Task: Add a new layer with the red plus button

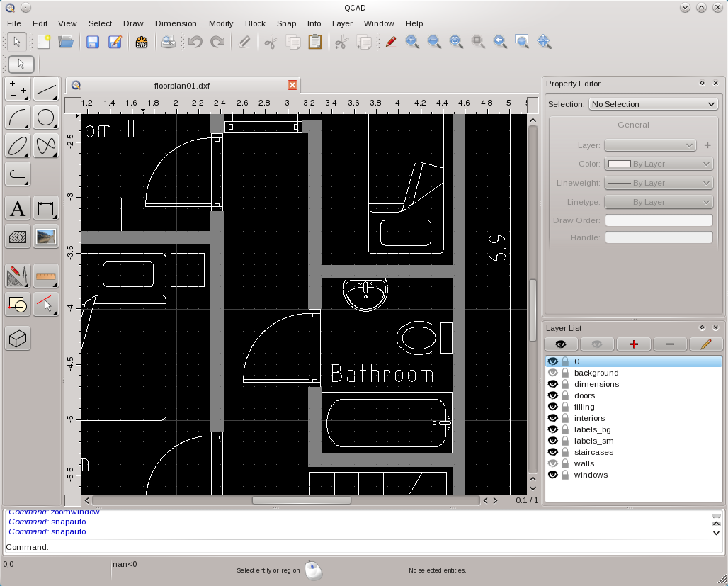Action: coord(633,344)
